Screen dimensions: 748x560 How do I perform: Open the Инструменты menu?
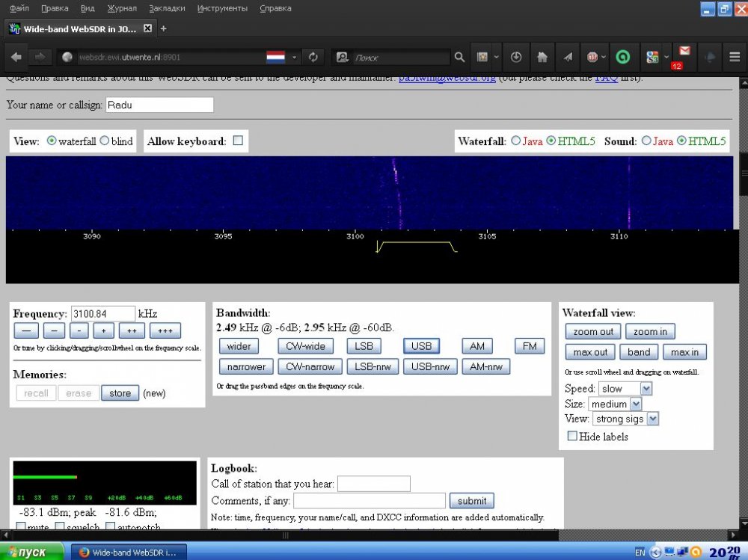[222, 9]
